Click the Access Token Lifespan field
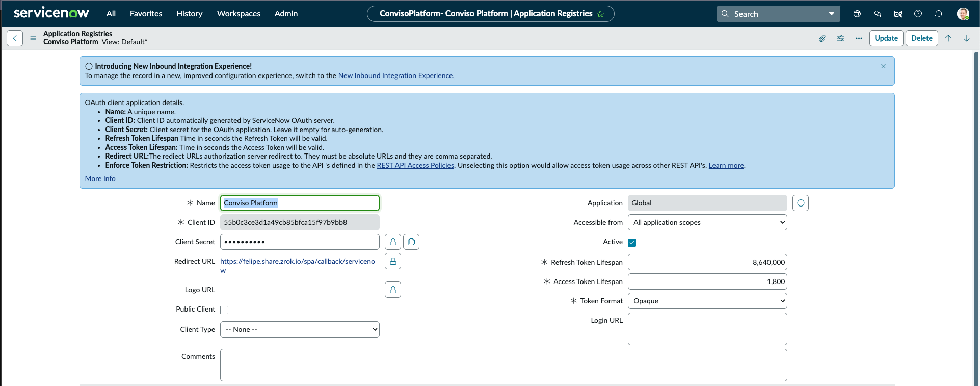This screenshot has width=980, height=386. click(707, 281)
